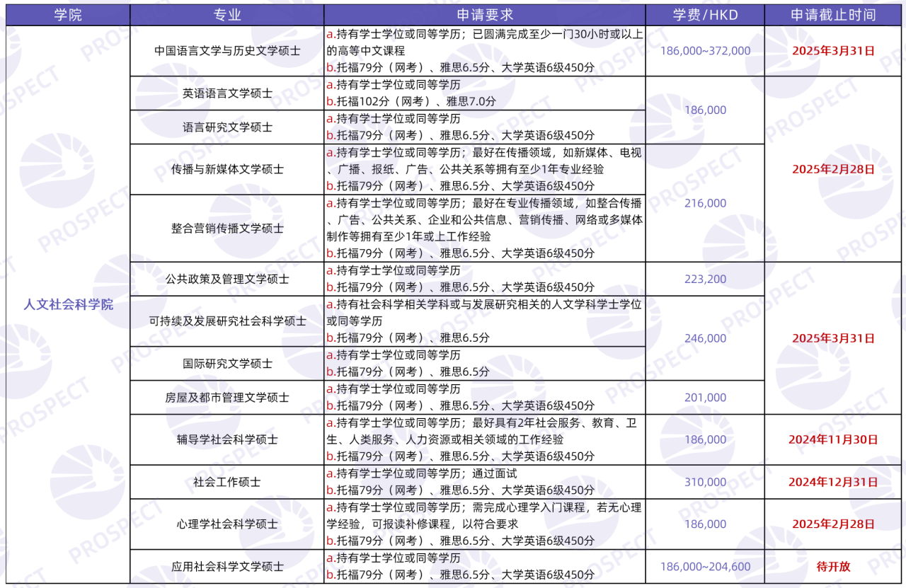Select the 应用社会科学文学硕士 program cell

(x=227, y=567)
